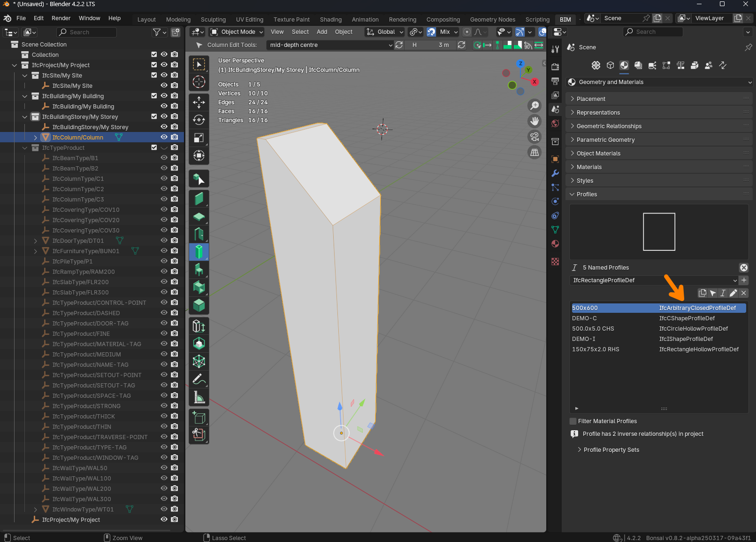
Task: Open viewport Add menu
Action: click(x=322, y=32)
